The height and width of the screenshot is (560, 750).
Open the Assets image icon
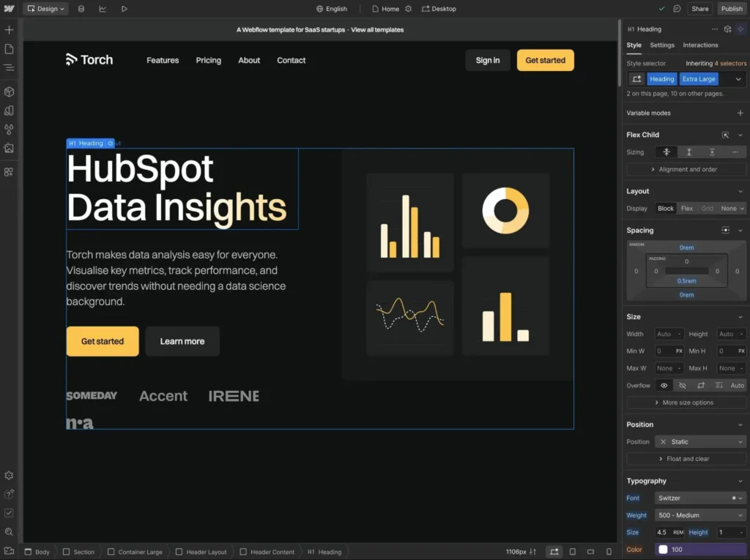(9, 148)
